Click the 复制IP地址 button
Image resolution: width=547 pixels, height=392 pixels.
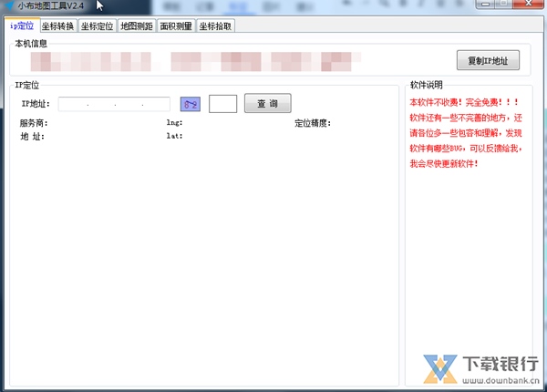point(488,60)
